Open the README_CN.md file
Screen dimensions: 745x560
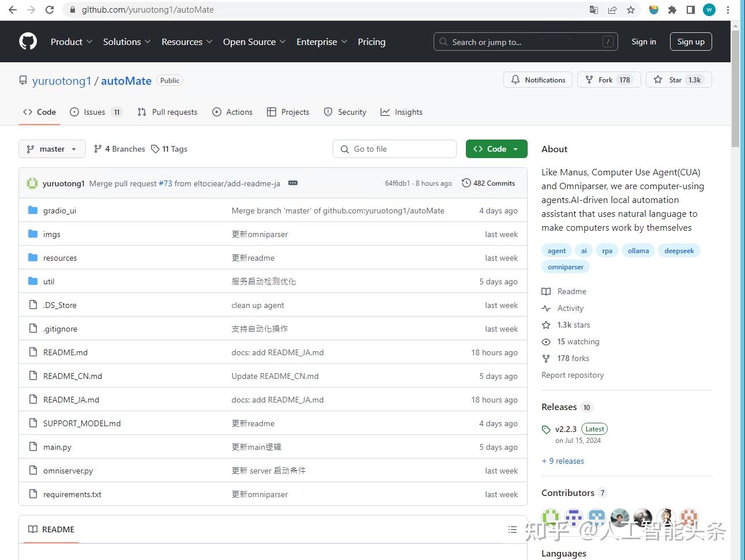[x=73, y=376]
